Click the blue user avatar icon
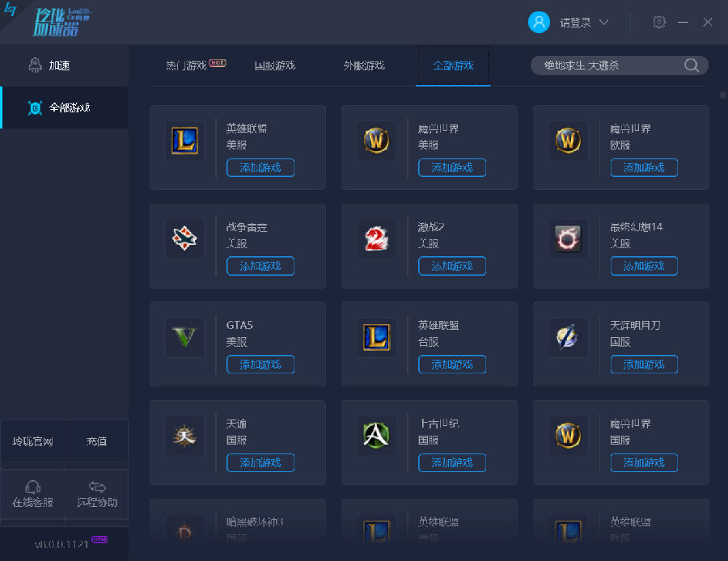This screenshot has width=728, height=561. (539, 23)
